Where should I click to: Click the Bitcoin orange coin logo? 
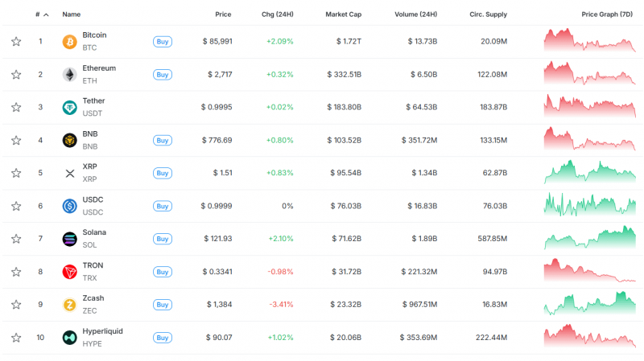69,42
